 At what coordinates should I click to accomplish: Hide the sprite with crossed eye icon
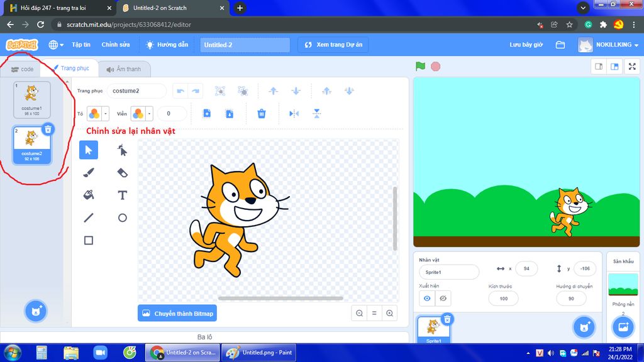click(x=443, y=299)
